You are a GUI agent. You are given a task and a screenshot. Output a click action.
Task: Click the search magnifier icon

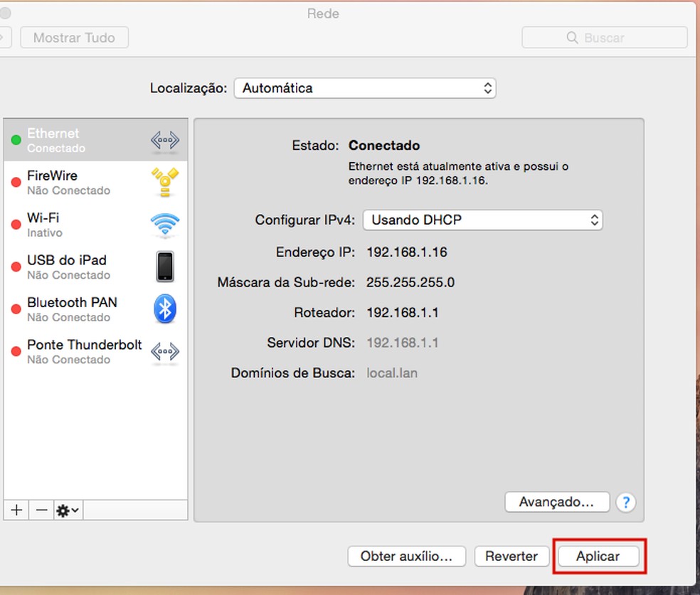pyautogui.click(x=572, y=38)
